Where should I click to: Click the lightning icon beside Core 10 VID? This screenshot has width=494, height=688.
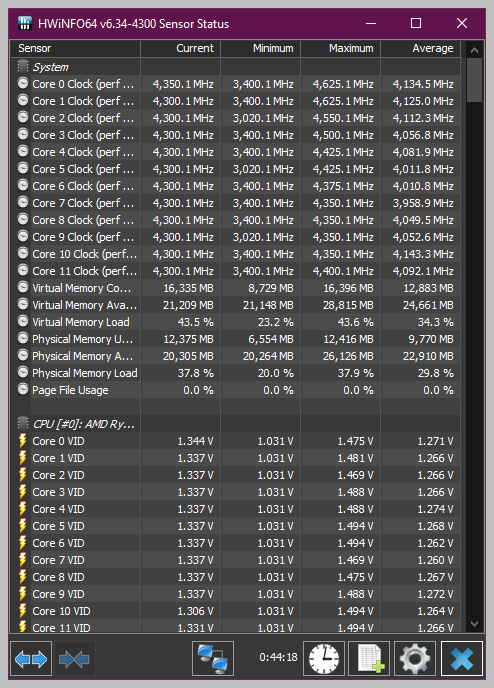click(23, 610)
